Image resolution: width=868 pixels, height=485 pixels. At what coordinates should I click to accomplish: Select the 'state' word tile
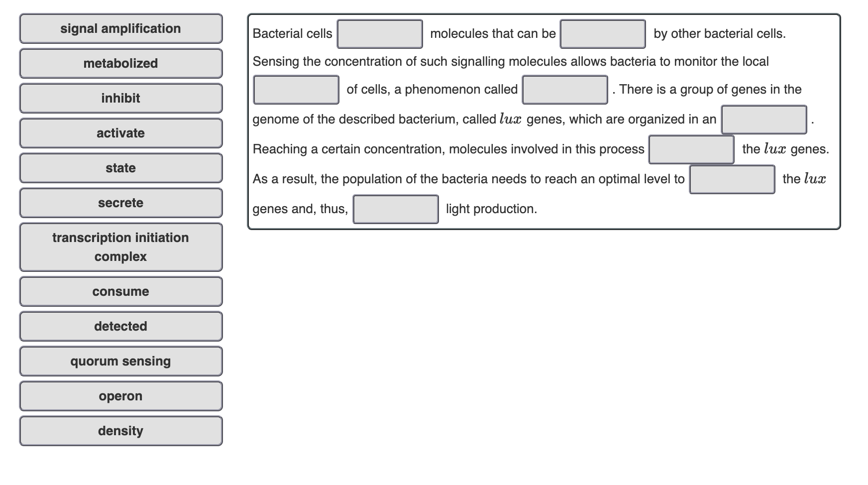point(120,168)
